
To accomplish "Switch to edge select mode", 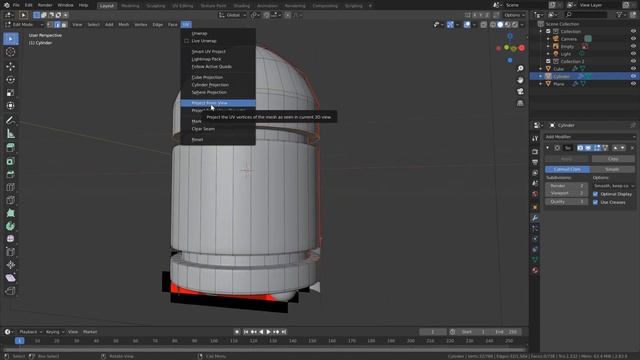I will (x=57, y=25).
